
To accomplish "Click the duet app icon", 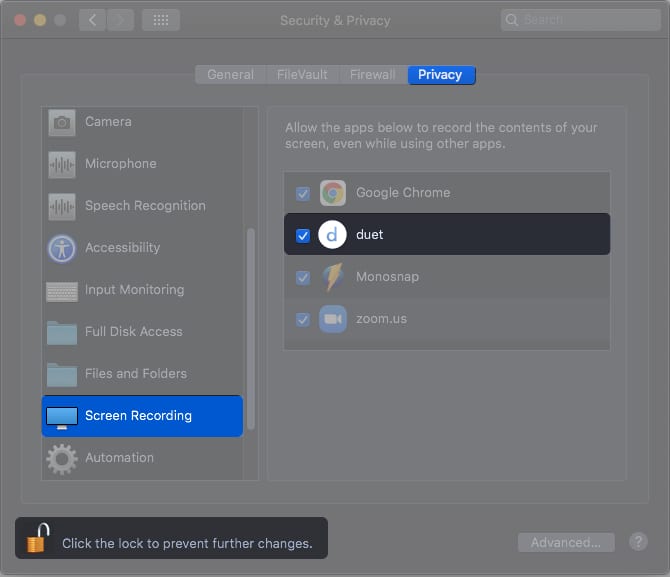I will coord(332,235).
